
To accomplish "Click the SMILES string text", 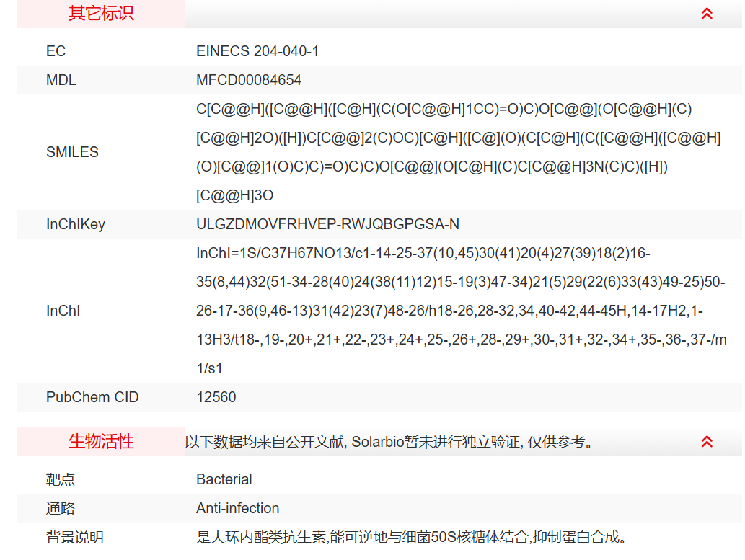I will pyautogui.click(x=459, y=152).
